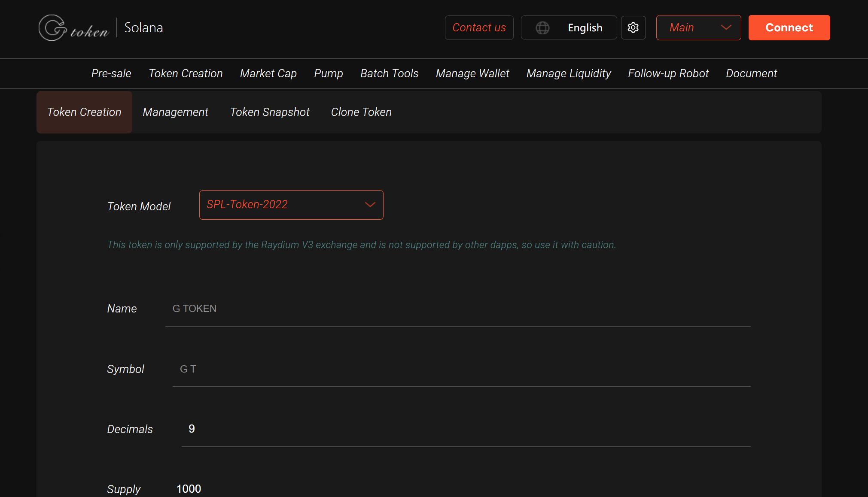The height and width of the screenshot is (497, 868).
Task: Select Batch Tools in navigation
Action: point(389,73)
